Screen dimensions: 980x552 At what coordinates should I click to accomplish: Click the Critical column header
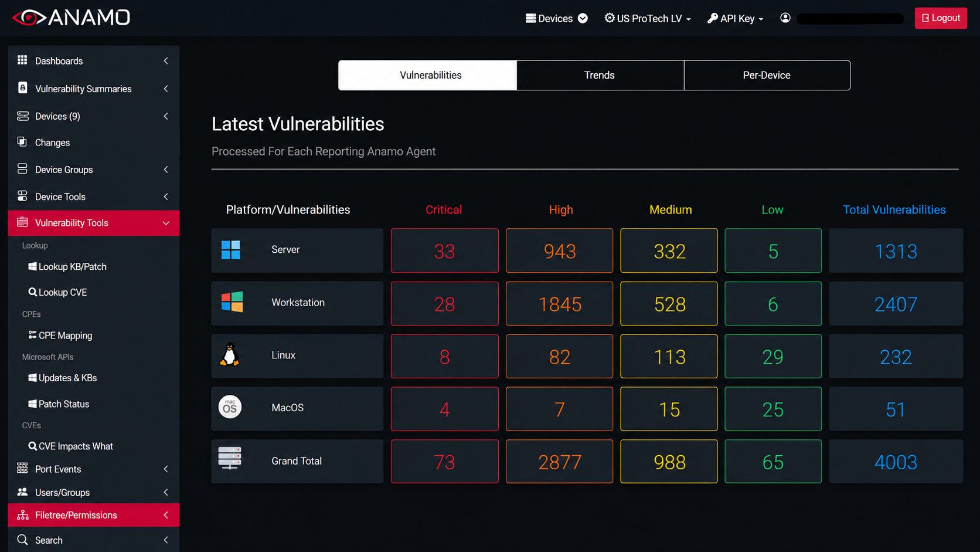(444, 209)
